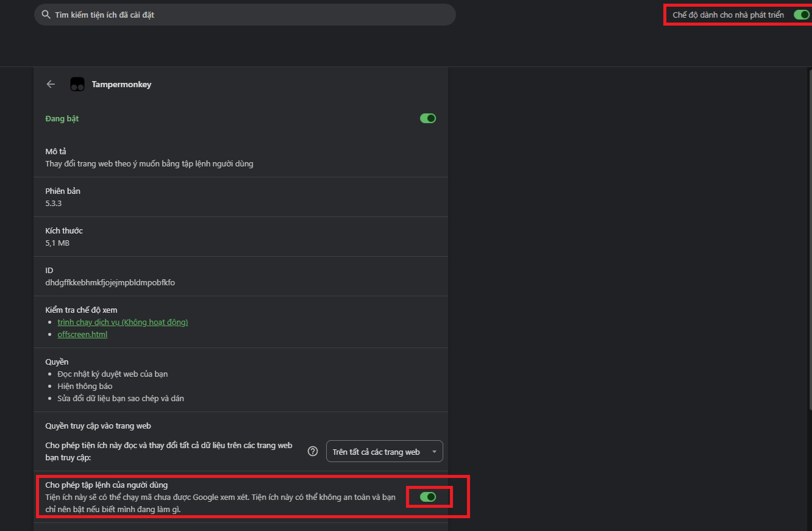Viewport: 812px width, 531px height.
Task: Click the size value 5,1 MB
Action: tap(57, 243)
